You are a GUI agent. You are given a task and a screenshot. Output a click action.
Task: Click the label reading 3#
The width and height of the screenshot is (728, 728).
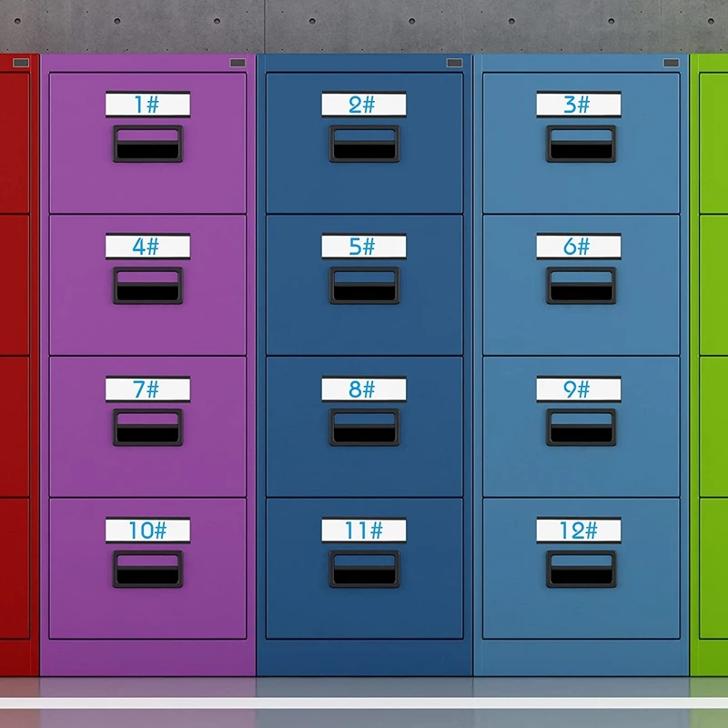pos(579,105)
